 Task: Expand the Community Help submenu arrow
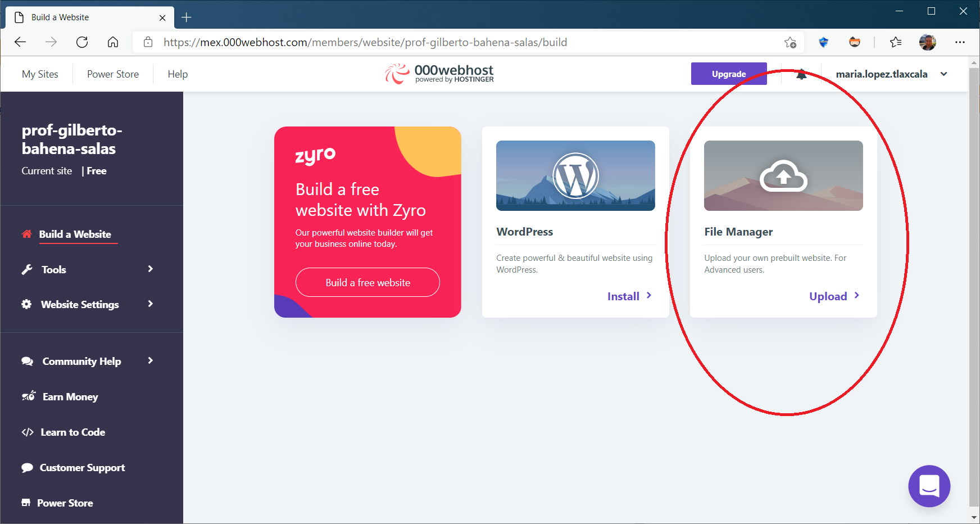150,360
